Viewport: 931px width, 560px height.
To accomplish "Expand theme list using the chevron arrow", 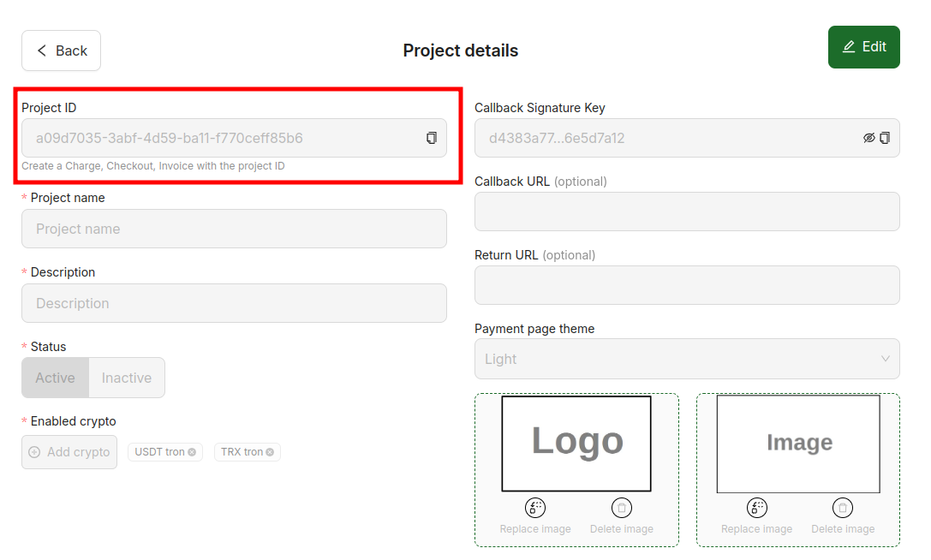I will (x=886, y=359).
